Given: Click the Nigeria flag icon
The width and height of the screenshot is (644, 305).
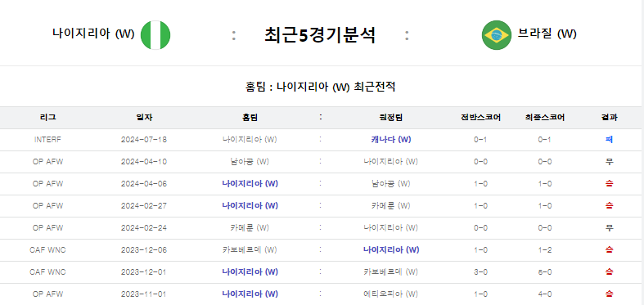Looking at the screenshot, I should tap(155, 35).
